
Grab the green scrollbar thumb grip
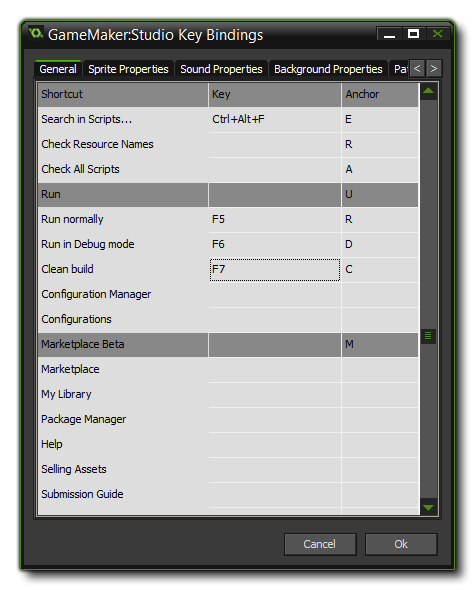coord(428,336)
